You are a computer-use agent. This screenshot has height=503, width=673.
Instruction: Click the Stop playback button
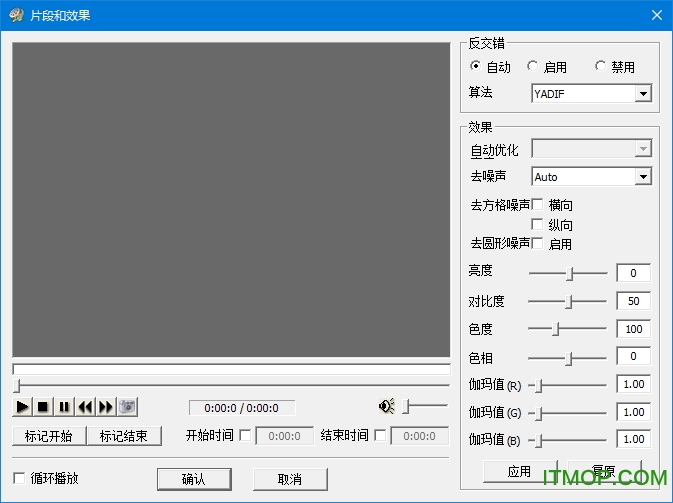click(x=43, y=406)
